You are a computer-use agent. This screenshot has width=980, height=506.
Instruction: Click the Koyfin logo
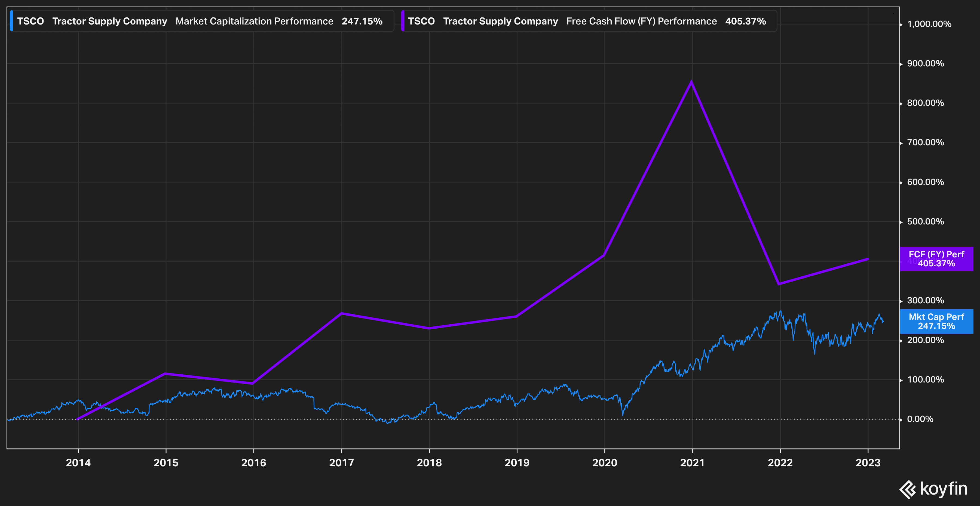[933, 489]
